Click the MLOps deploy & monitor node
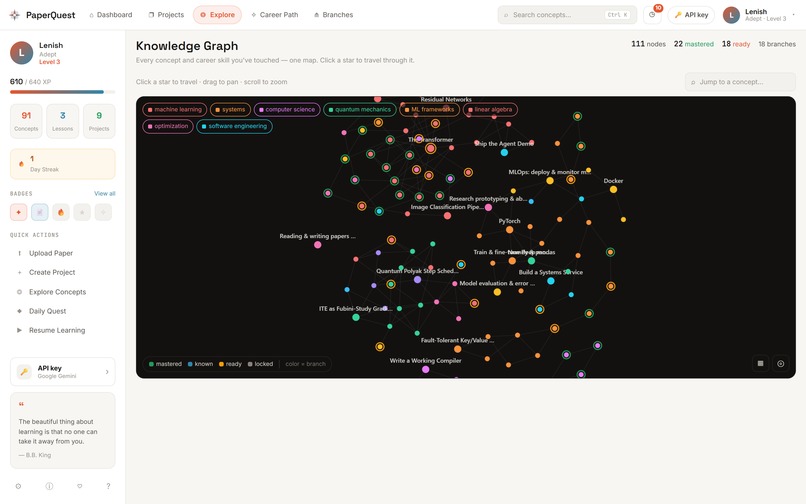 (x=549, y=181)
